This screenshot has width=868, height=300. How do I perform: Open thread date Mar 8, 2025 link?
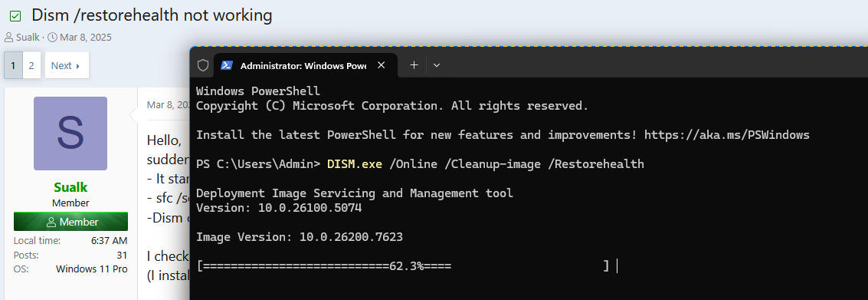point(86,38)
